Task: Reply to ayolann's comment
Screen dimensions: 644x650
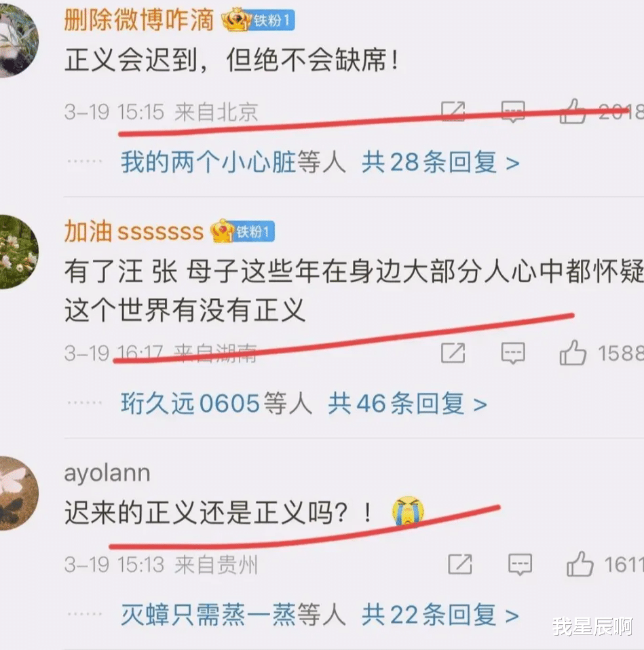Action: [x=520, y=565]
